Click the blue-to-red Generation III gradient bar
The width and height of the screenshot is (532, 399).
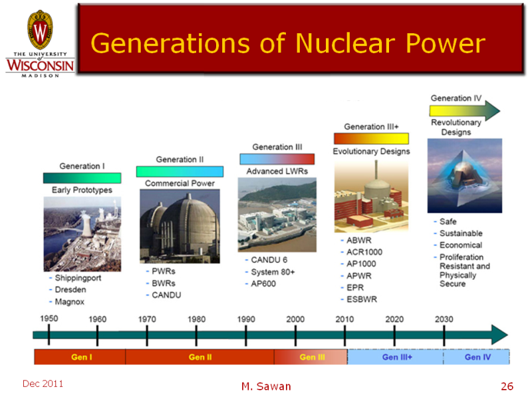click(x=277, y=159)
